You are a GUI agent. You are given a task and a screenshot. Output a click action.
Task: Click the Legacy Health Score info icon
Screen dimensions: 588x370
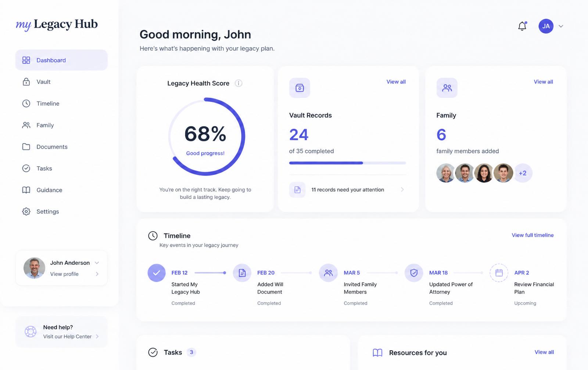[239, 83]
